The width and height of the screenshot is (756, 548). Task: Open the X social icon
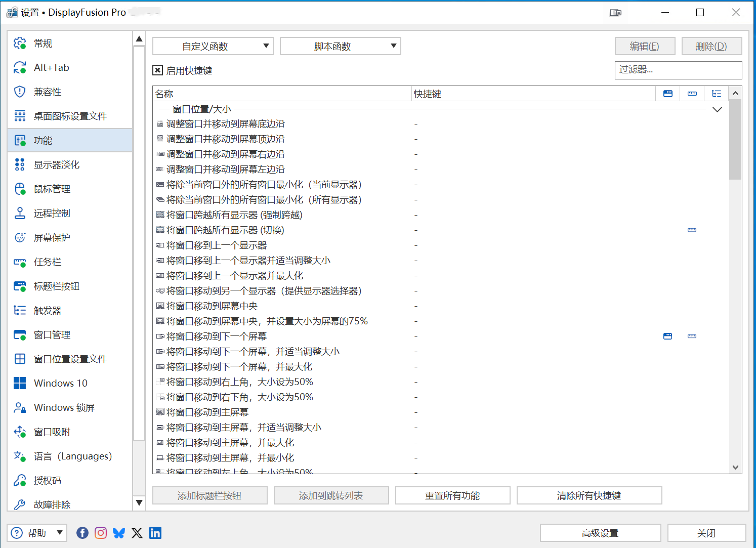click(137, 533)
